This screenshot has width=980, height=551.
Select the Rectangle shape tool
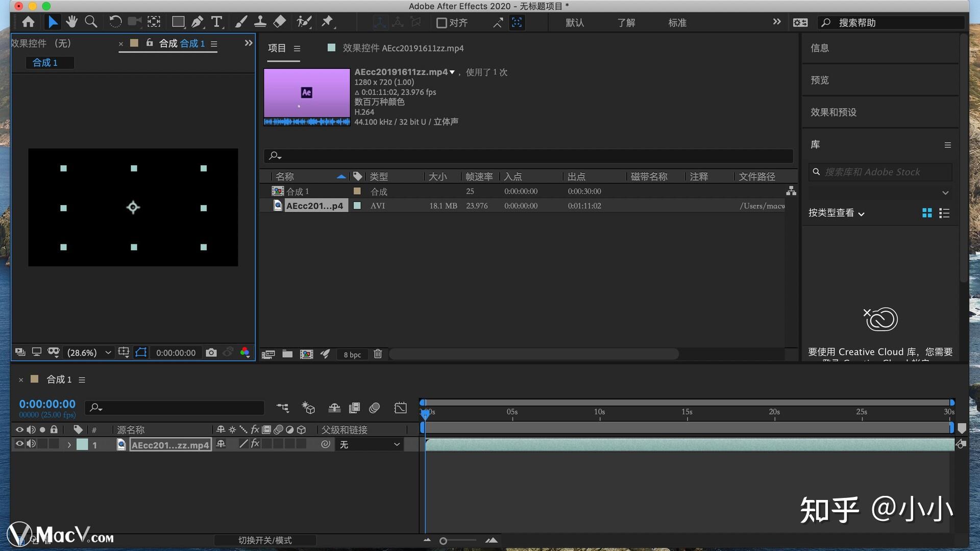coord(178,22)
